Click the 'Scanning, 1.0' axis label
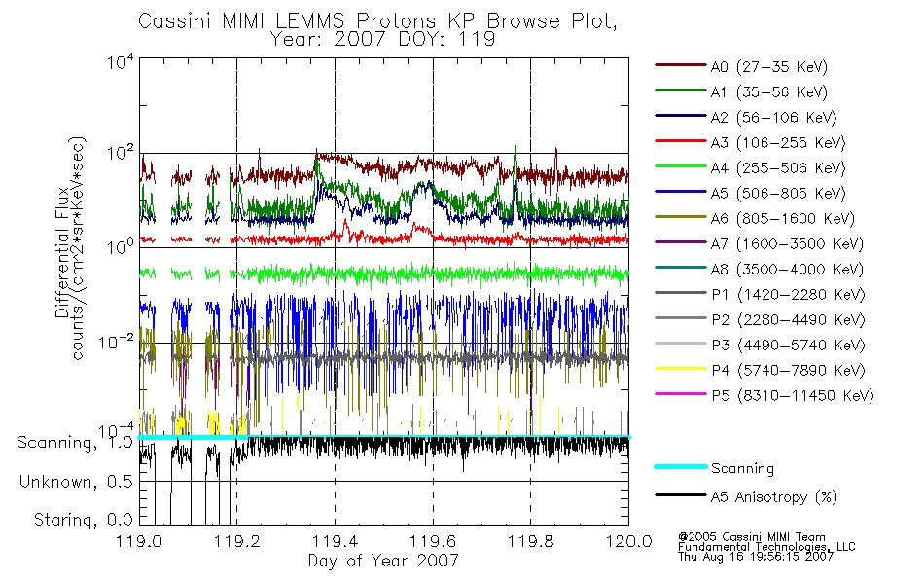The height and width of the screenshot is (584, 924). tap(76, 443)
